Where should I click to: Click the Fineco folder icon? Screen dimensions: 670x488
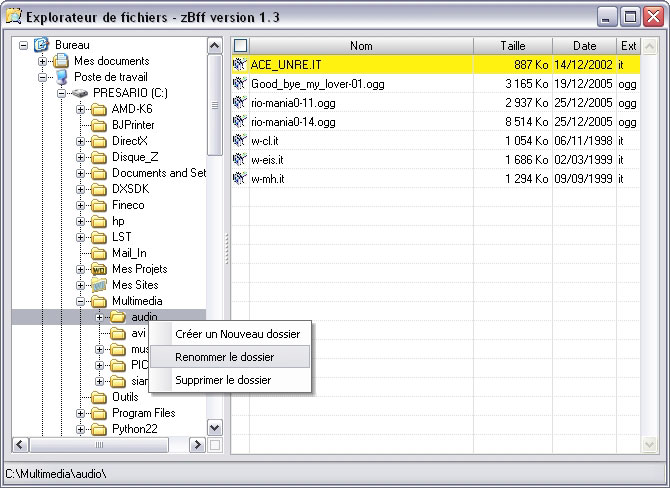99,205
